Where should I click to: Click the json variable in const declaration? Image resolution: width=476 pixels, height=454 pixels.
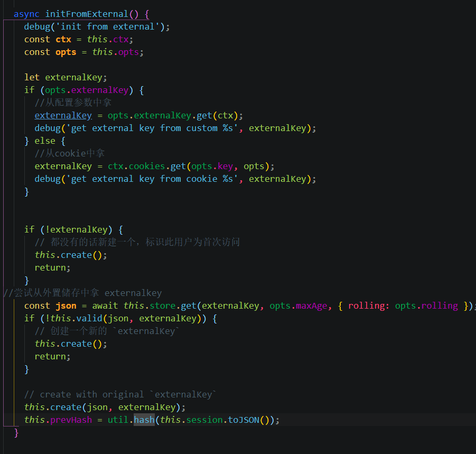66,306
